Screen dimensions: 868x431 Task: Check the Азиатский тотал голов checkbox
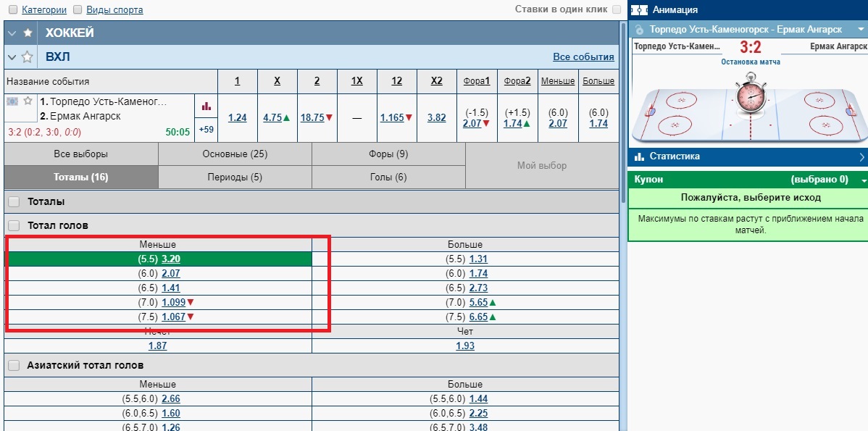[15, 366]
